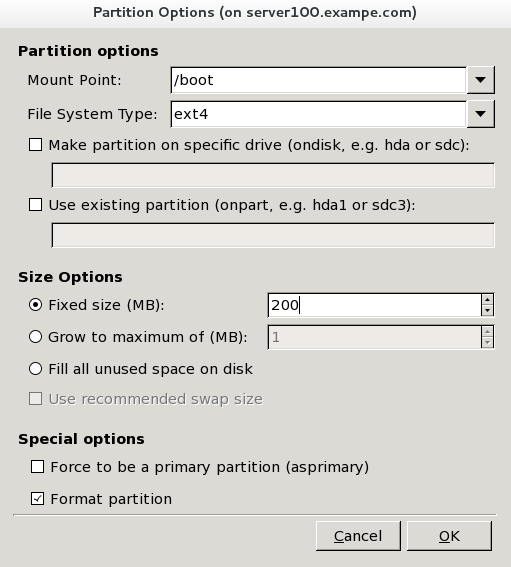Enable Use existing partition checkbox
Image resolution: width=511 pixels, height=567 pixels.
click(35, 205)
